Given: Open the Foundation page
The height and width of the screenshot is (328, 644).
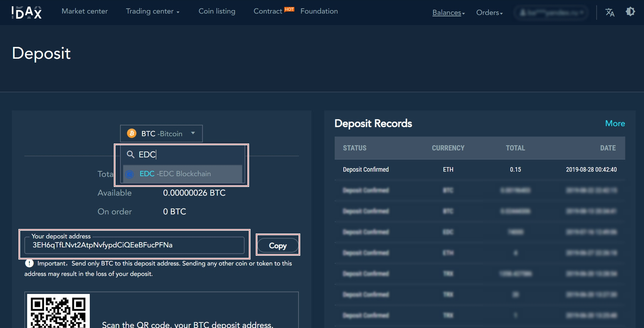Looking at the screenshot, I should 319,11.
